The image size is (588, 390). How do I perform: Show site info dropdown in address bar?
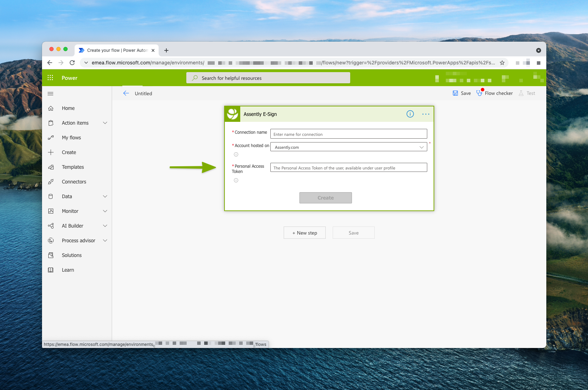pyautogui.click(x=86, y=63)
